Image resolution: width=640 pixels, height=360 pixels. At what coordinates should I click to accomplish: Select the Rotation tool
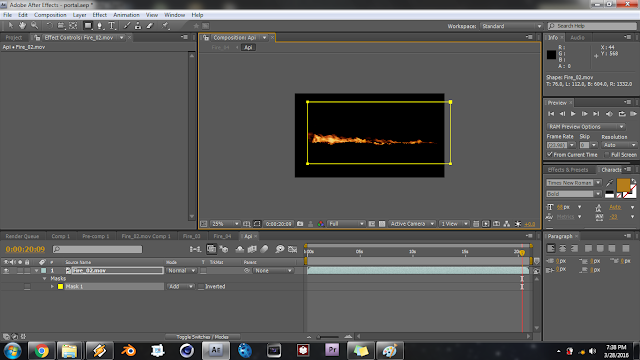49,26
